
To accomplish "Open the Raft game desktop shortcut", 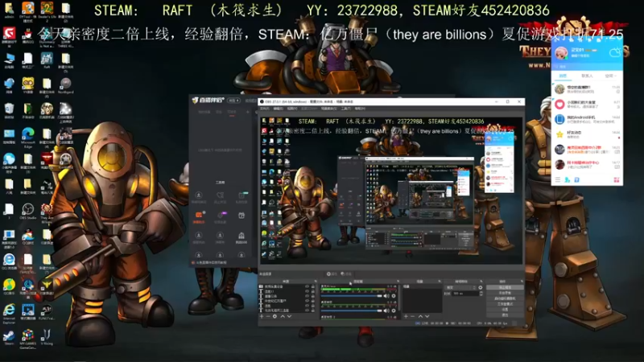I will click(47, 61).
